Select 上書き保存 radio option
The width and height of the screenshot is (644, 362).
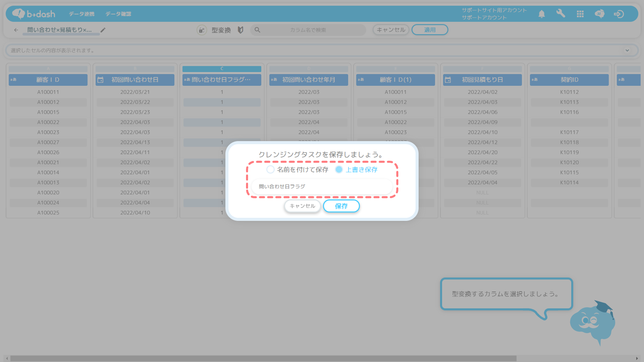pos(339,170)
